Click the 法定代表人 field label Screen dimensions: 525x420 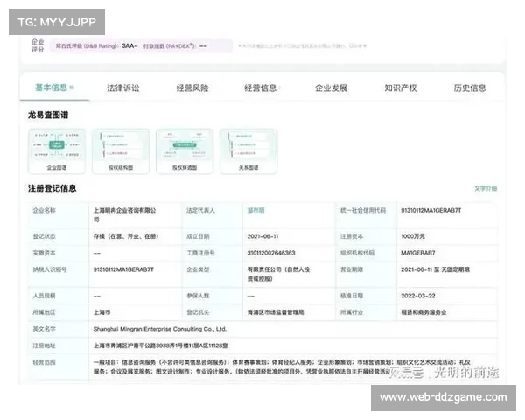[x=200, y=210]
